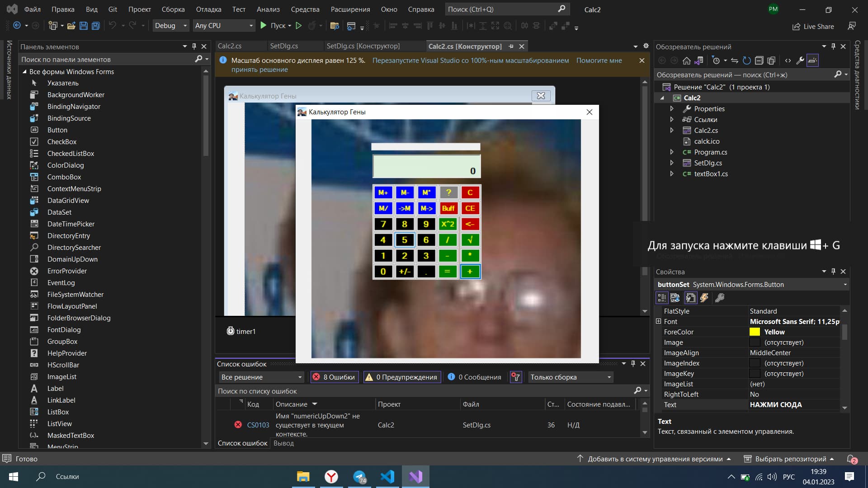The image size is (868, 488).
Task: Click the Show All Files icon in Solution Explorer
Action: coord(771,61)
